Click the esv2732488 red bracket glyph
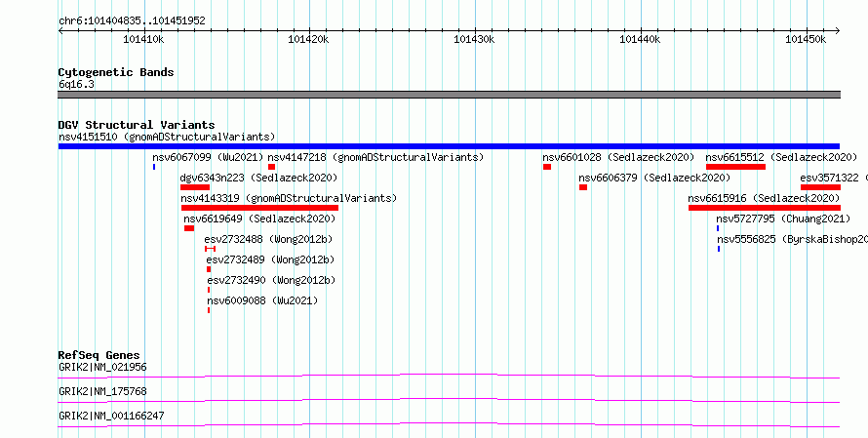The height and width of the screenshot is (438, 868). tap(210, 249)
